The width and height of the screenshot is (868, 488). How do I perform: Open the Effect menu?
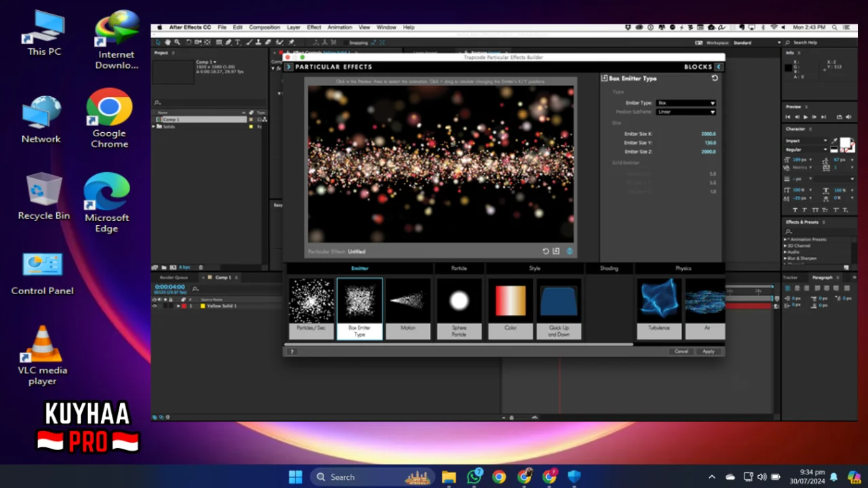point(314,28)
